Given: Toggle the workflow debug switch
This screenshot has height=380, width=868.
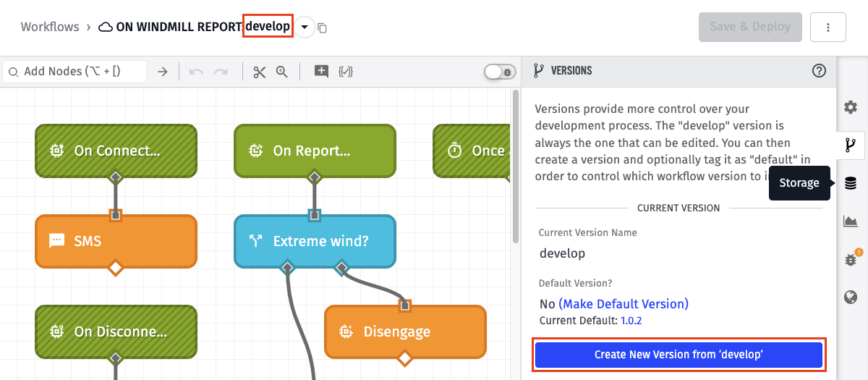Looking at the screenshot, I should (500, 72).
